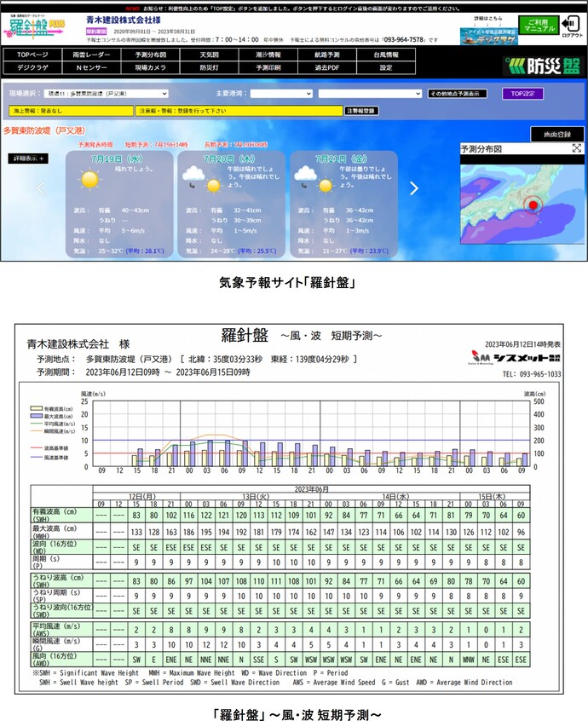Viewport: 588px width, 721px height.
Task: Open the 予測印刷 menu item
Action: (268, 67)
